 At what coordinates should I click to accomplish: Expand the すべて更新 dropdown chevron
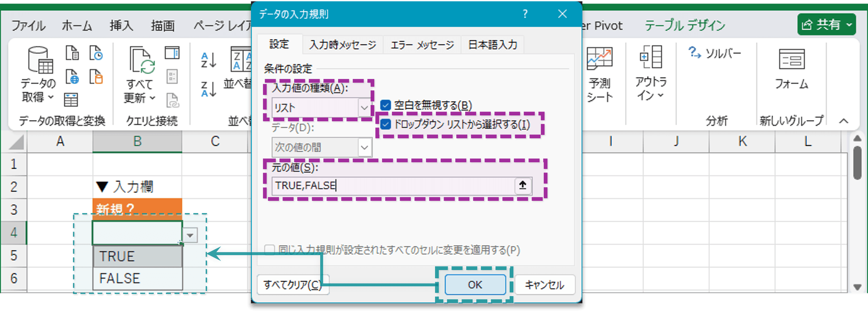pyautogui.click(x=152, y=98)
